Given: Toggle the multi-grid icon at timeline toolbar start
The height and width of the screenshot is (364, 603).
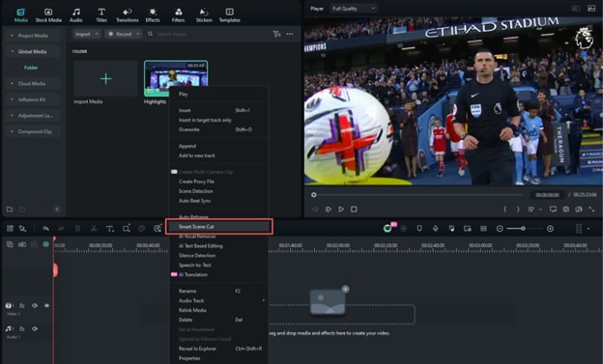Looking at the screenshot, I should [x=10, y=229].
